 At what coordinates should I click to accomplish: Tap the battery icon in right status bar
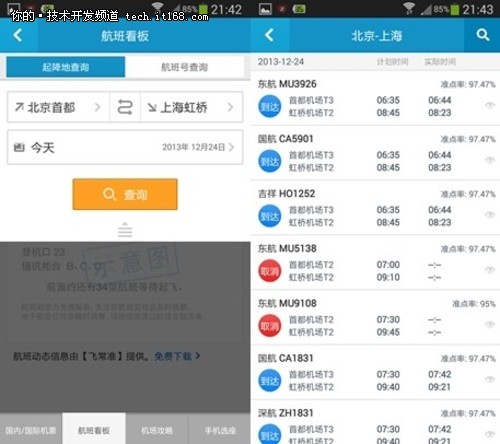[x=454, y=9]
